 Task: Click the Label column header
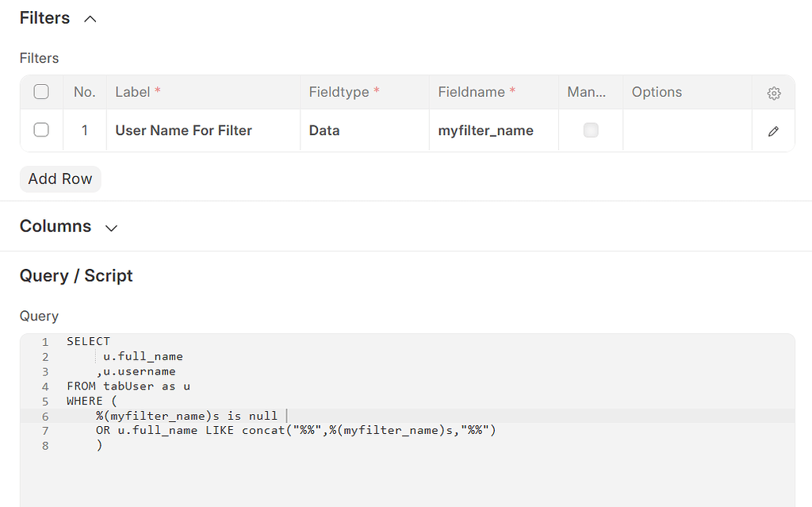tap(135, 91)
